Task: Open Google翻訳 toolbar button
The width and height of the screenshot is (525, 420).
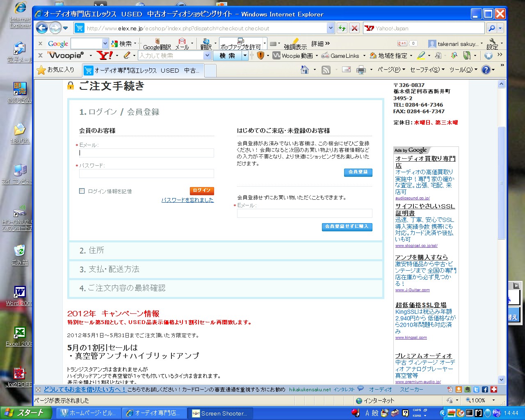Action: click(157, 44)
